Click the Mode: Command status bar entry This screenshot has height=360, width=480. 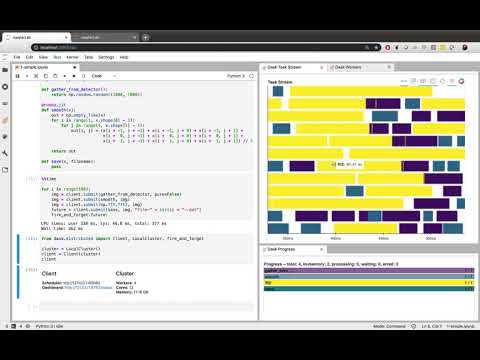tap(389, 326)
